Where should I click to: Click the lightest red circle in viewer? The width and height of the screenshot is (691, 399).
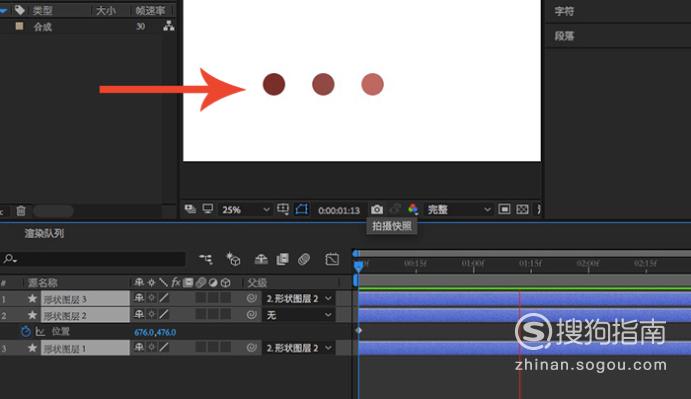(x=372, y=84)
